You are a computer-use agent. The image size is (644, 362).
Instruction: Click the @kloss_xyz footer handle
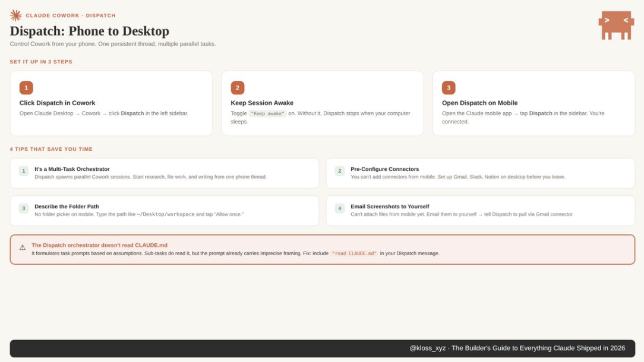click(427, 348)
